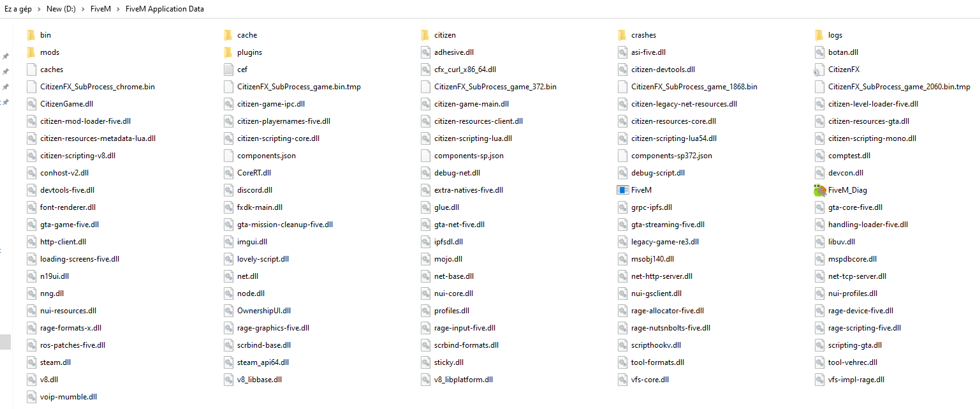This screenshot has width=980, height=409.
Task: Select the imgui.dll file icon
Action: [228, 242]
